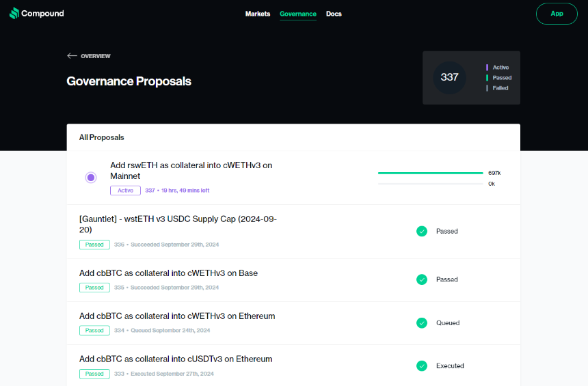
Task: Click 'Succeeded September 29th, 2024' under proposal 336
Action: coord(175,245)
